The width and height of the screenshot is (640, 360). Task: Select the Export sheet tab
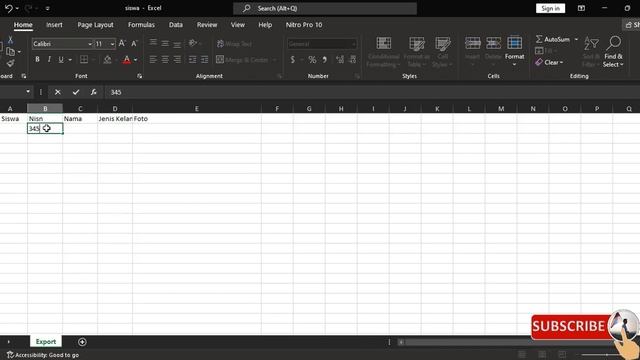click(46, 342)
